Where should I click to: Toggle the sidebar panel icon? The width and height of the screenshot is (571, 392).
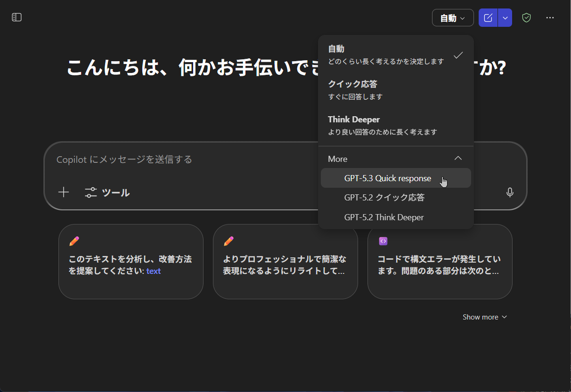click(17, 17)
